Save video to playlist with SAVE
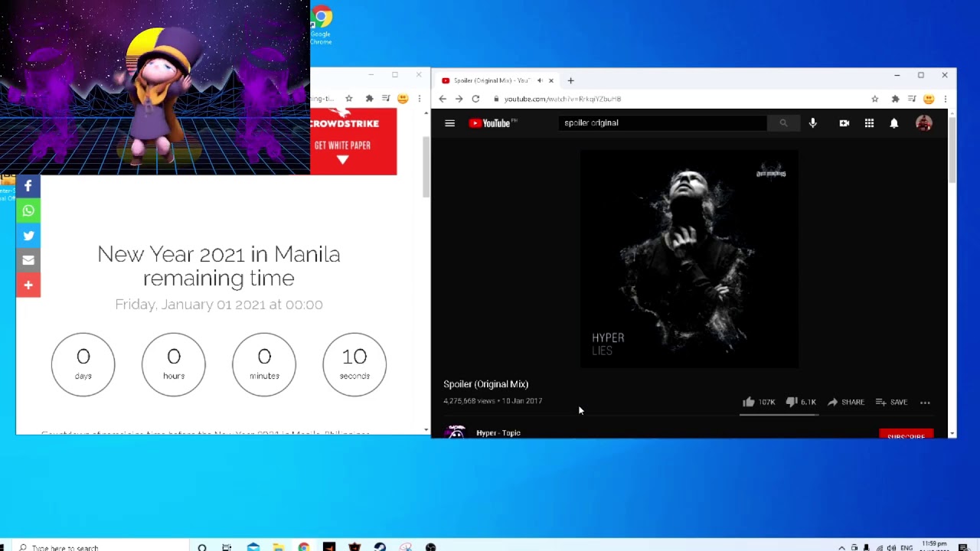980x551 pixels. point(891,402)
